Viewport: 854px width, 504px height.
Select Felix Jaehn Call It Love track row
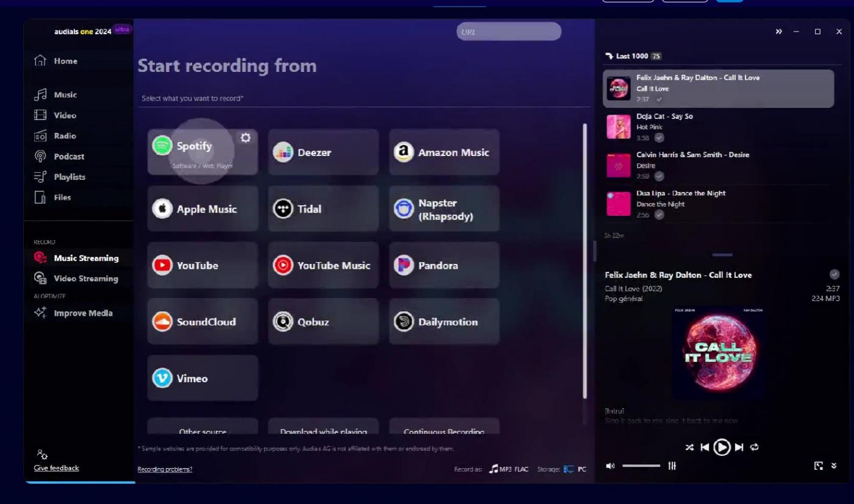click(719, 88)
